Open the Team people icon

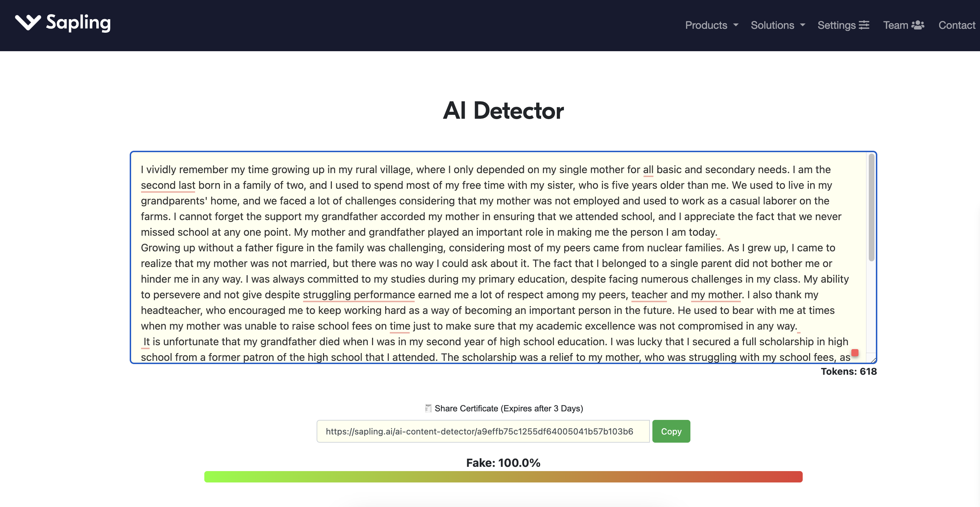coord(918,25)
